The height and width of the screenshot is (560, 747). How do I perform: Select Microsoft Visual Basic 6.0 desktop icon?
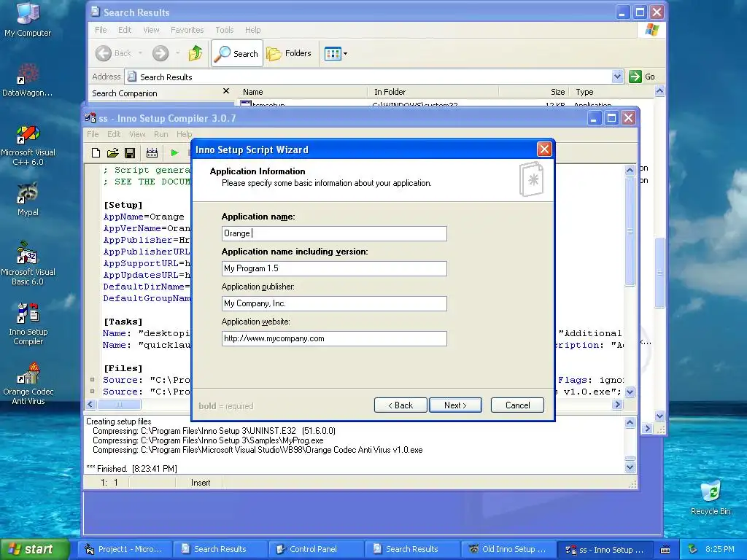28,264
